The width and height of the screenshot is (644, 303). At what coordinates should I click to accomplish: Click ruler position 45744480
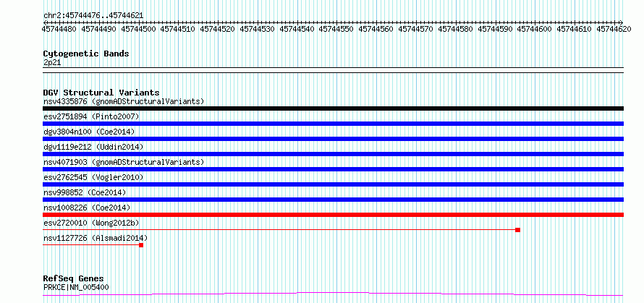(59, 29)
